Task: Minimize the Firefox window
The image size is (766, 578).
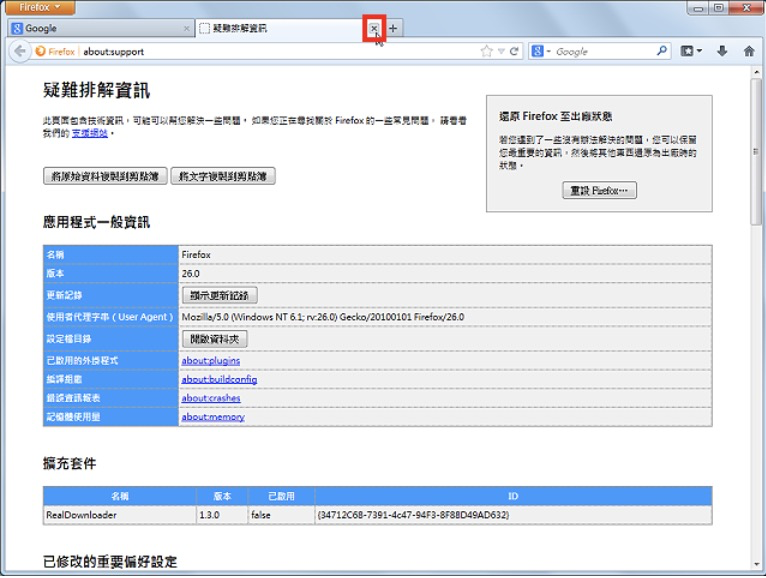Action: pos(698,8)
